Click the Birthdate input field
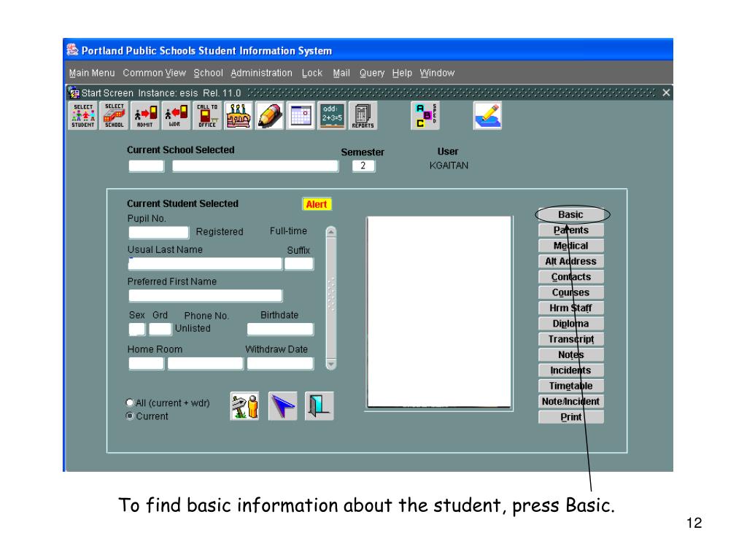Image resolution: width=747 pixels, height=560 pixels. coord(280,329)
